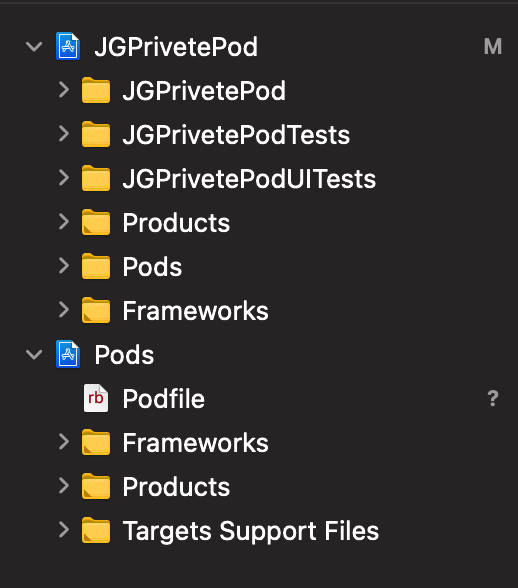The width and height of the screenshot is (518, 588).
Task: Collapse the Pods project root
Action: [x=34, y=355]
